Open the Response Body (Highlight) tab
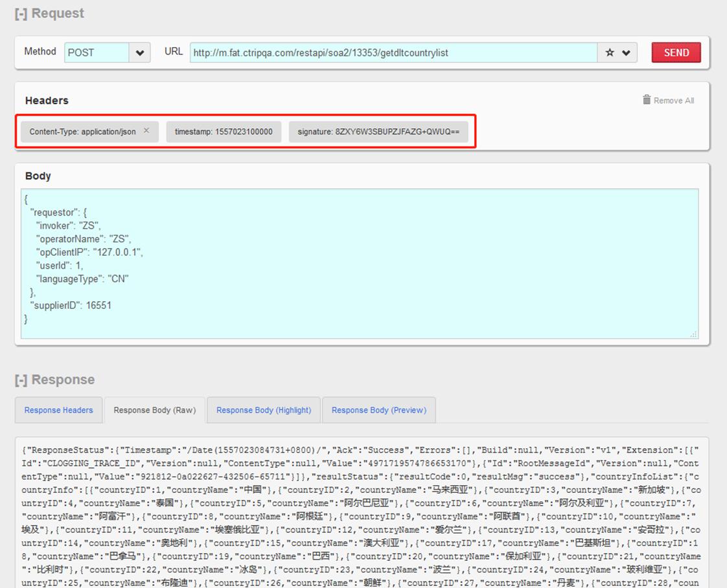Screen dimensions: 727x588 coord(264,410)
